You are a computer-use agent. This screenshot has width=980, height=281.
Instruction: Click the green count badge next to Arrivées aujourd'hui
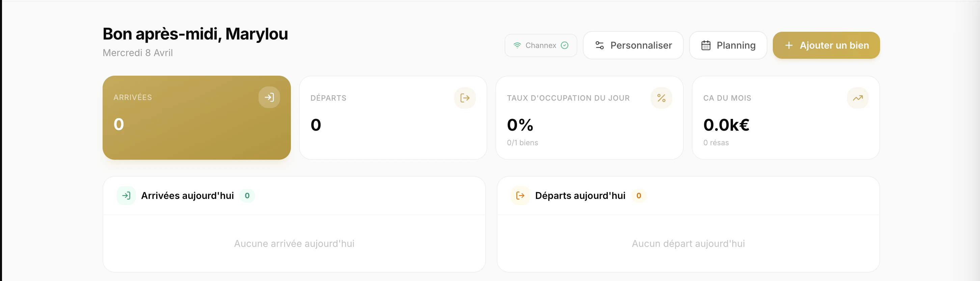pyautogui.click(x=247, y=196)
